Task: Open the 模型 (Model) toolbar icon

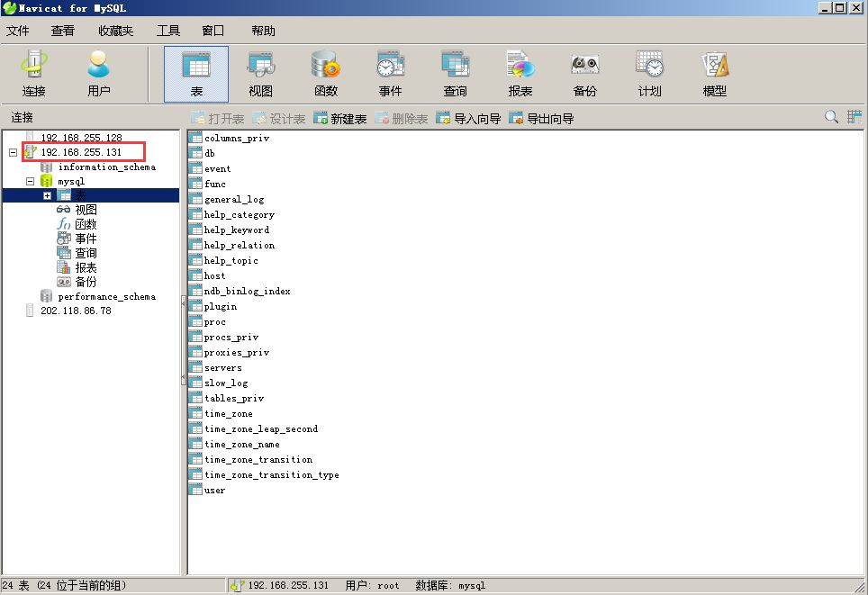Action: [714, 74]
